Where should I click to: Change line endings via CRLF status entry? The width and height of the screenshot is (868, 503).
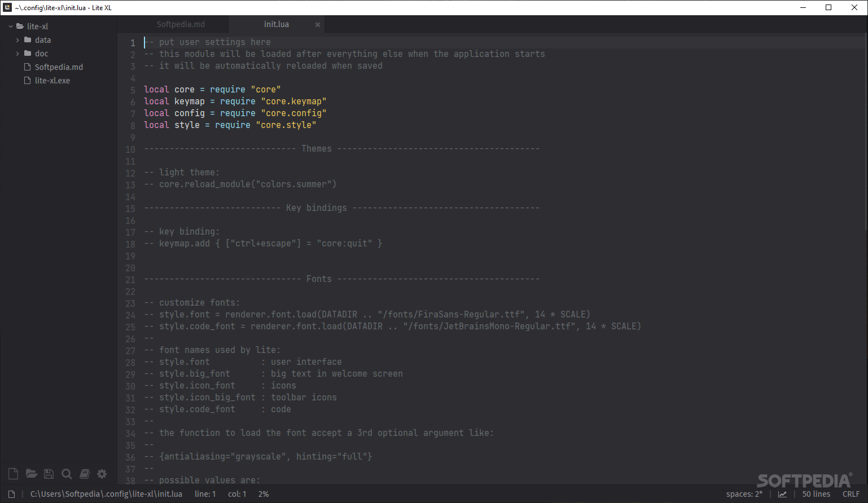[x=851, y=494]
